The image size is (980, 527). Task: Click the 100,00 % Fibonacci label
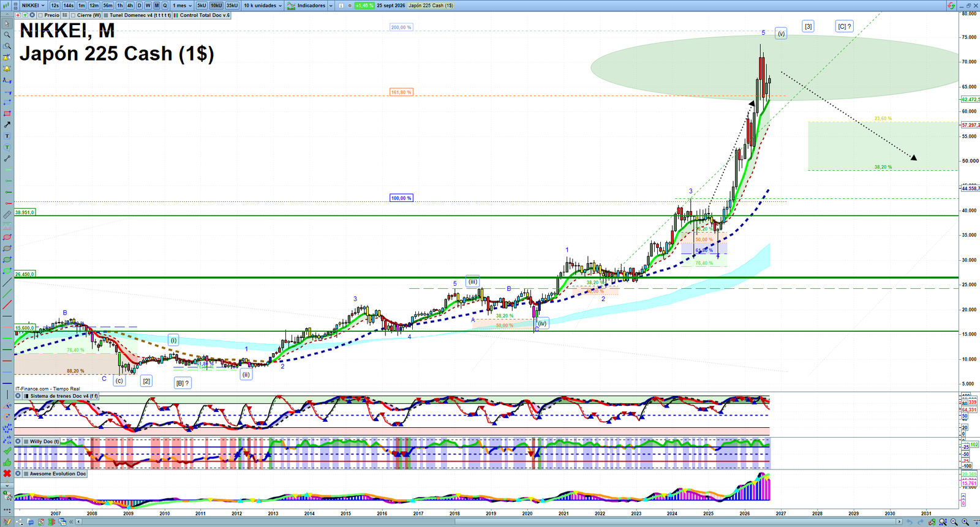tap(401, 198)
